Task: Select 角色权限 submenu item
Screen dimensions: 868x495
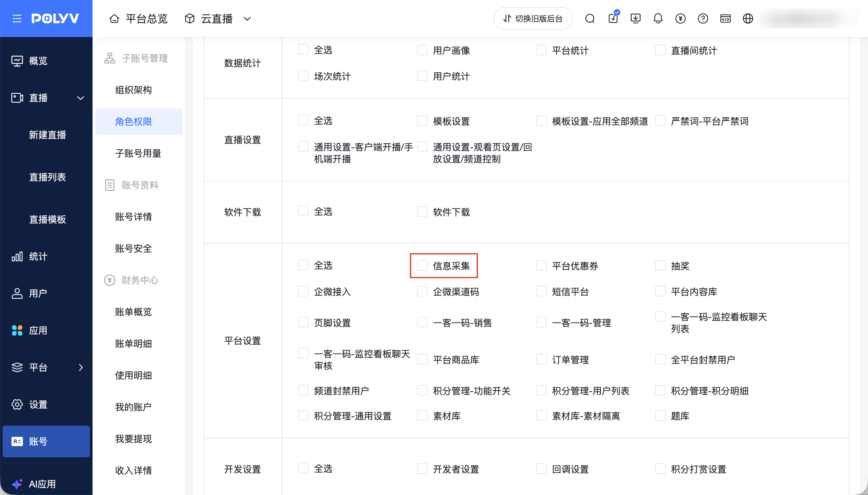Action: pyautogui.click(x=139, y=122)
